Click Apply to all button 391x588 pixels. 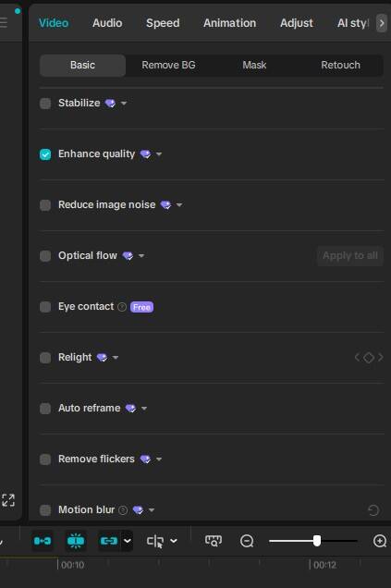(349, 256)
